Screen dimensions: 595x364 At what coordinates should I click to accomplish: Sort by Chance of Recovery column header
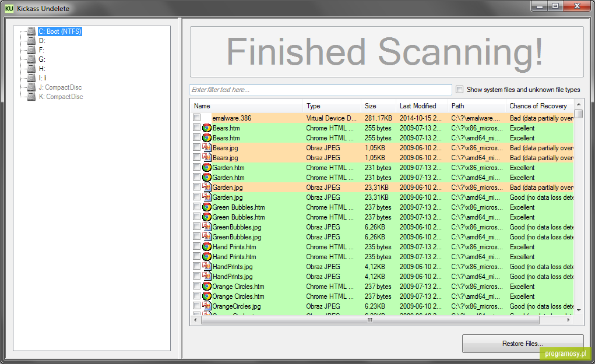pos(540,106)
